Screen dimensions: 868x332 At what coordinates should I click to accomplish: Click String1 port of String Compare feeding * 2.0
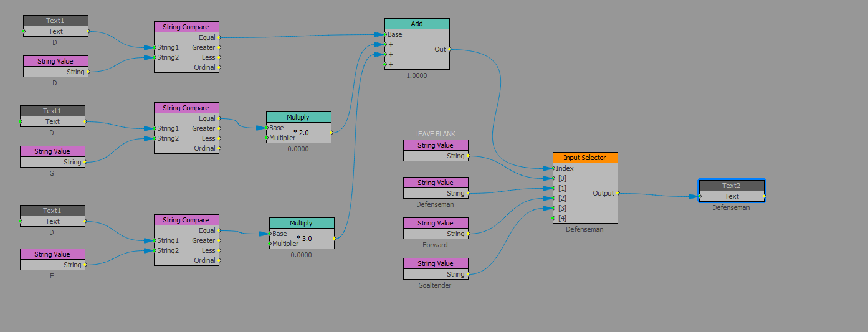tap(156, 128)
